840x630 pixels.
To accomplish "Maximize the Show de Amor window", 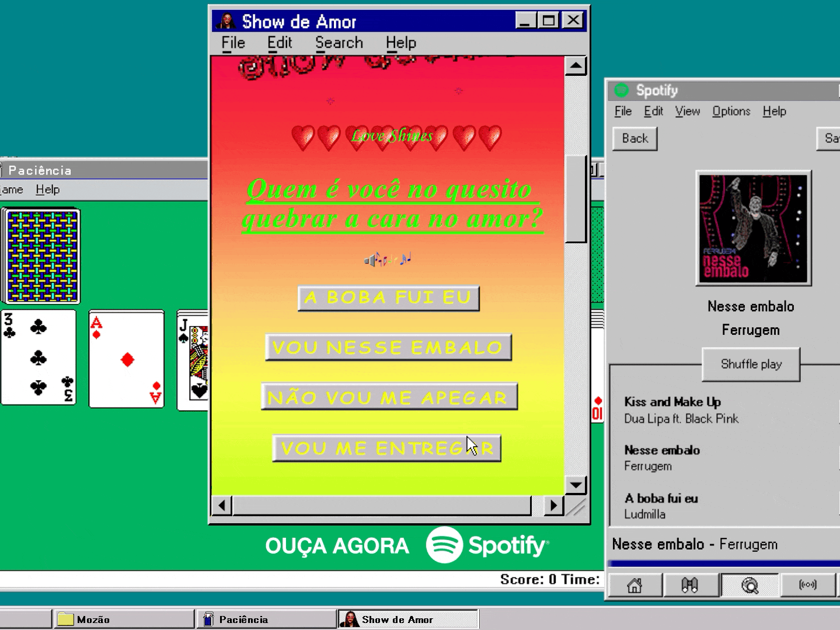I will click(549, 21).
